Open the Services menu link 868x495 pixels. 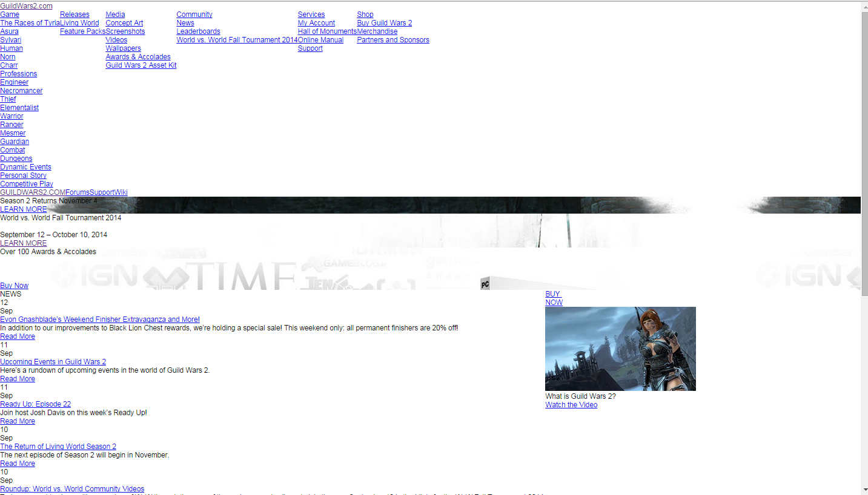tap(311, 15)
